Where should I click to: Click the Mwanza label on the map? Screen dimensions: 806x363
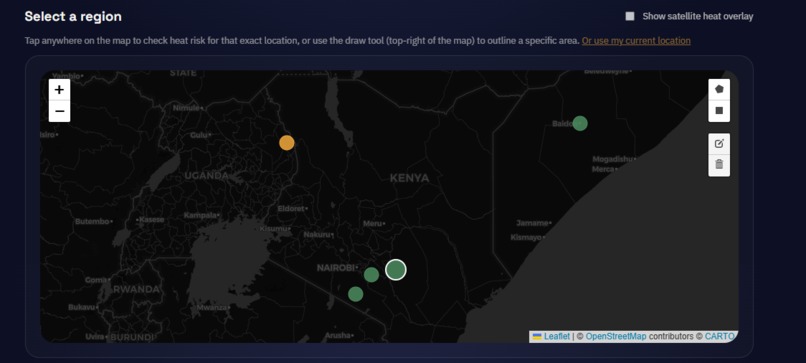tap(211, 307)
